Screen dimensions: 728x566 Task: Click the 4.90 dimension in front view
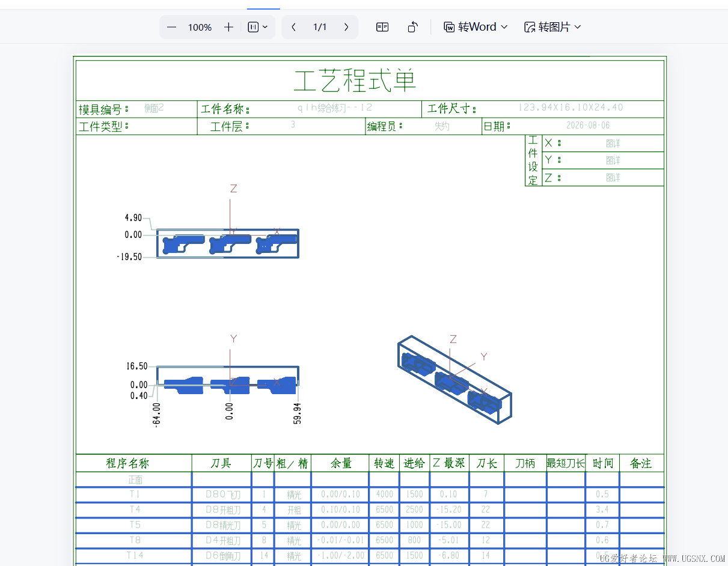(x=133, y=218)
